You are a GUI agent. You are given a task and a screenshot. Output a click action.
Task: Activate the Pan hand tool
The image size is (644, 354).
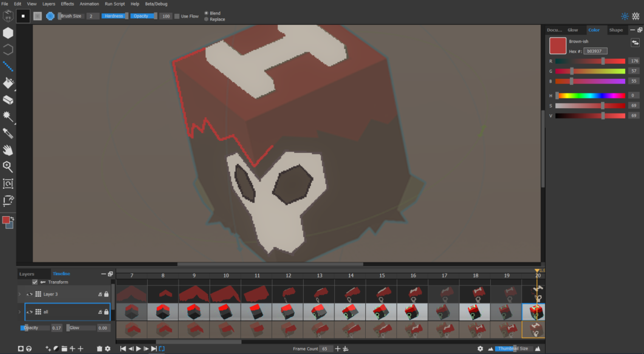[x=8, y=150]
